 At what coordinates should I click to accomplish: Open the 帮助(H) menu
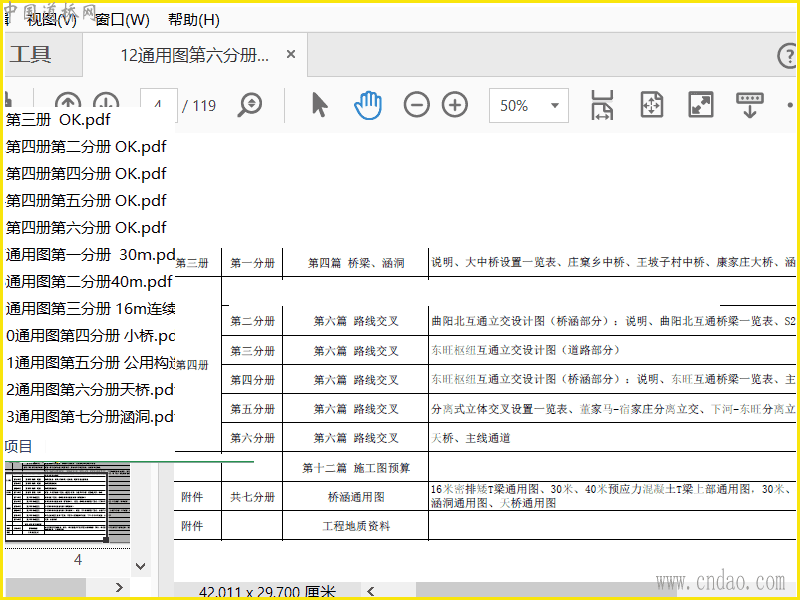(x=194, y=20)
